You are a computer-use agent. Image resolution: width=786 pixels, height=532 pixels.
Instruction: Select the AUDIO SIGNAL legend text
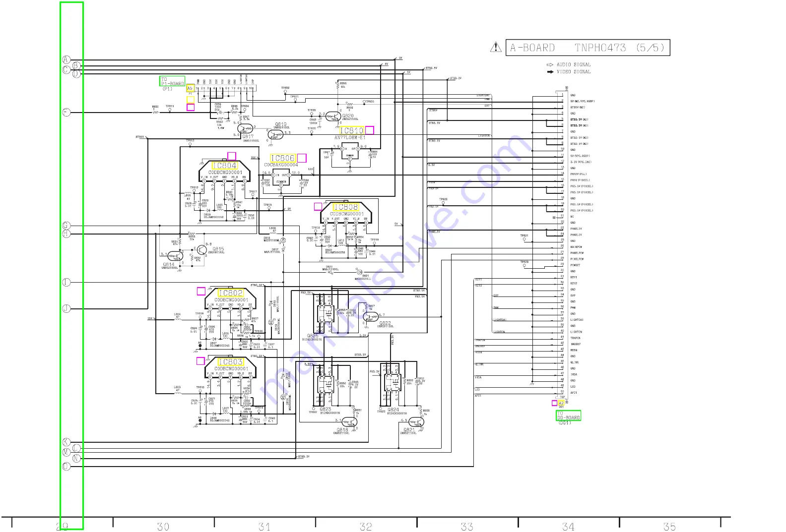[x=574, y=64]
